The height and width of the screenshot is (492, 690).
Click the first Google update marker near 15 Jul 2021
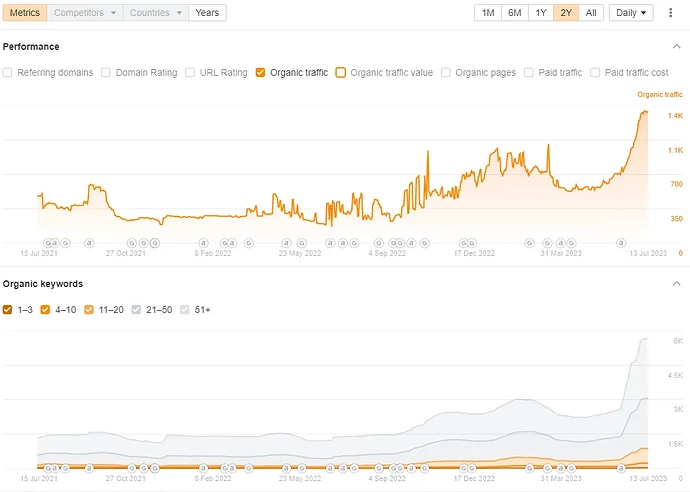(x=48, y=242)
